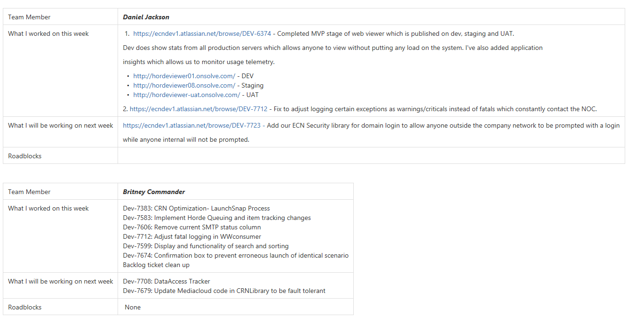Click the first table's Team Member label

(29, 17)
